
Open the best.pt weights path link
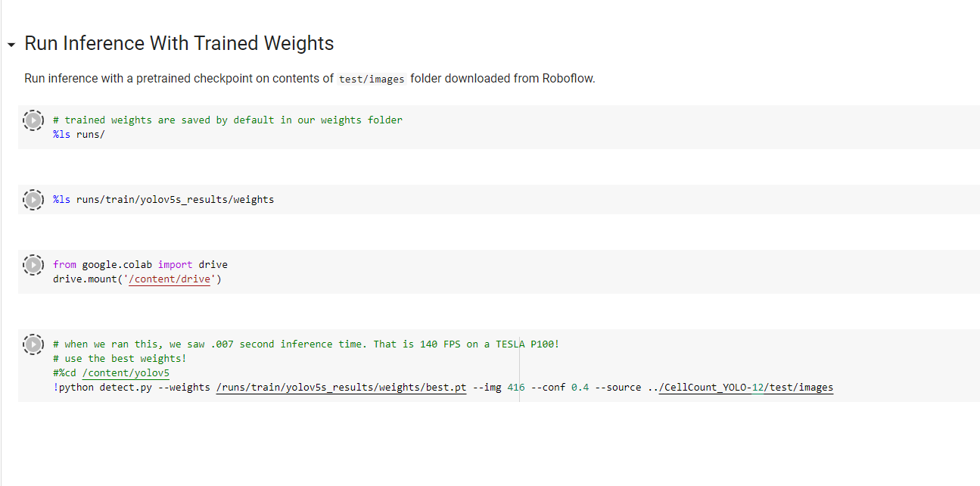(341, 388)
